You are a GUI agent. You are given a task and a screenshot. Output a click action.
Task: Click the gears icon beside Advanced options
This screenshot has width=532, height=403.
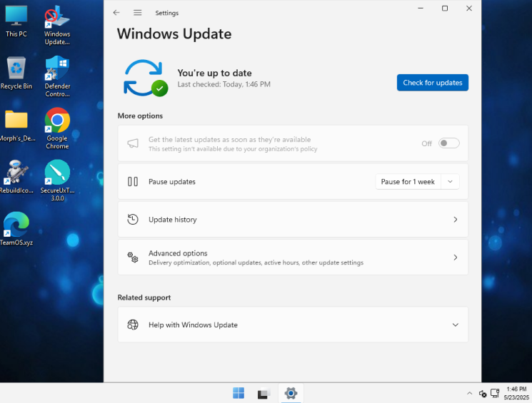tap(133, 257)
